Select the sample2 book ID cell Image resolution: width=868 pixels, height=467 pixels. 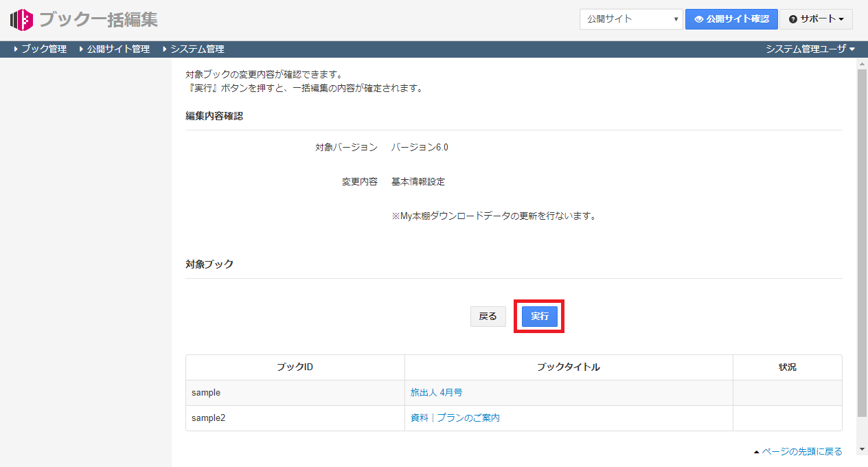click(x=295, y=418)
